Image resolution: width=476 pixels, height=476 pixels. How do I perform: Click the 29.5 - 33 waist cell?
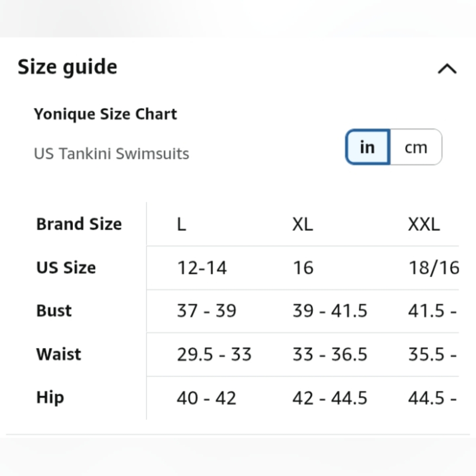[x=214, y=354]
